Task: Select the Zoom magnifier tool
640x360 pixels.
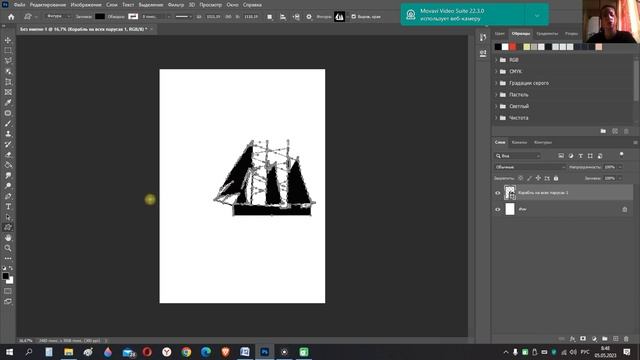Action: 8,248
